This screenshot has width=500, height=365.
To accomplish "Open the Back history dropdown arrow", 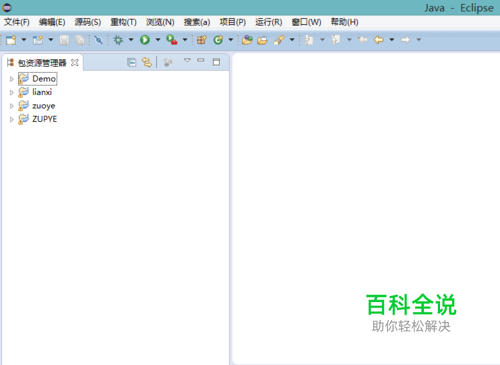I will pos(392,40).
